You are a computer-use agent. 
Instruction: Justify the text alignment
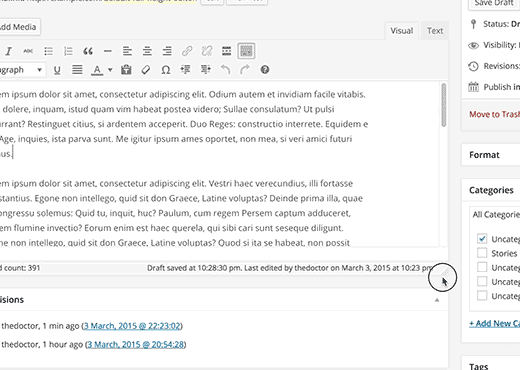coord(77,70)
